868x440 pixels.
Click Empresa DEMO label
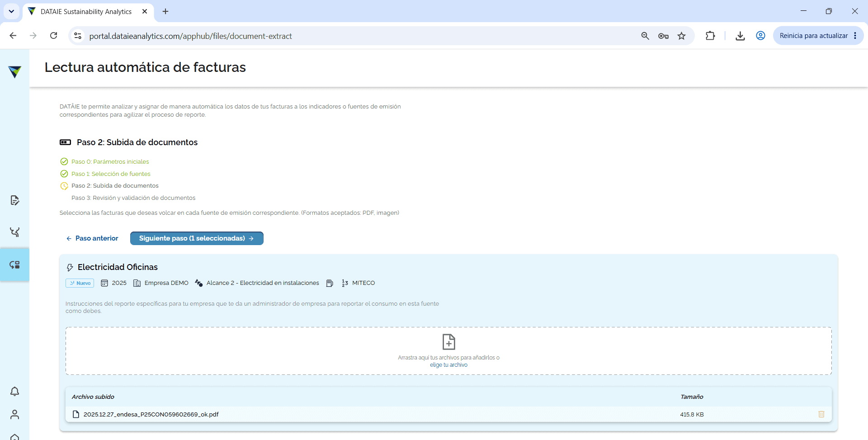tap(166, 283)
